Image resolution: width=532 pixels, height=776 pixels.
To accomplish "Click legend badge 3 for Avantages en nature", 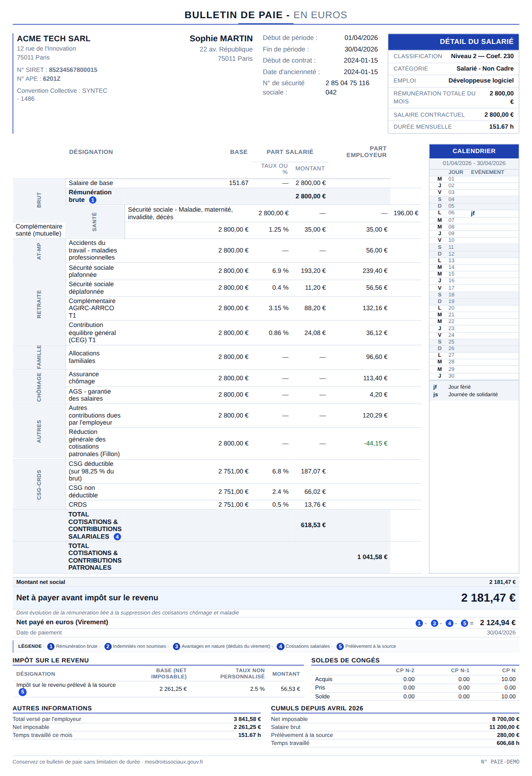I will tap(176, 646).
